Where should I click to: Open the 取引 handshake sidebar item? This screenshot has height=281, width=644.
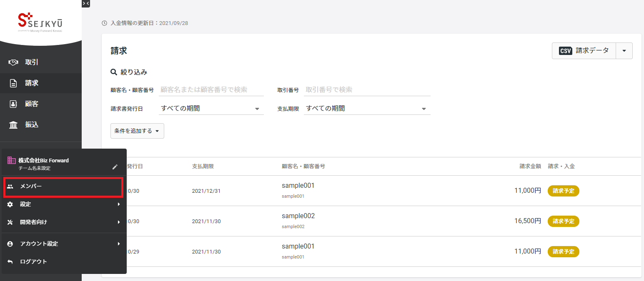click(13, 62)
